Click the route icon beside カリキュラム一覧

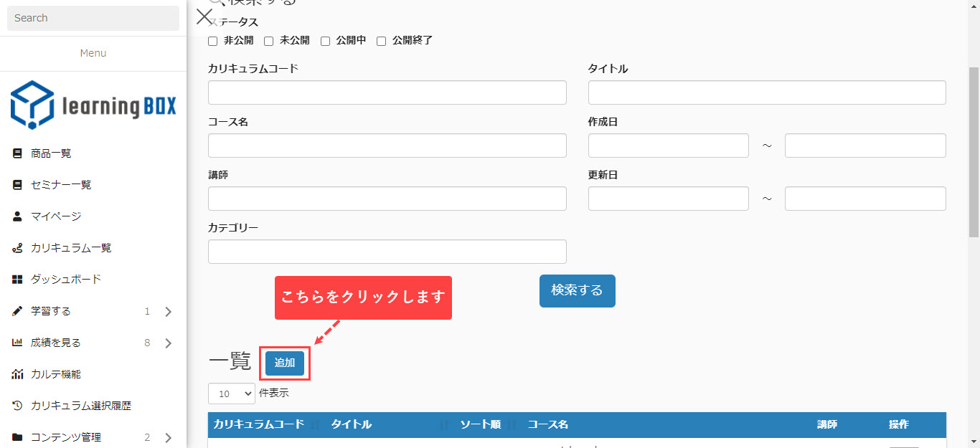18,248
